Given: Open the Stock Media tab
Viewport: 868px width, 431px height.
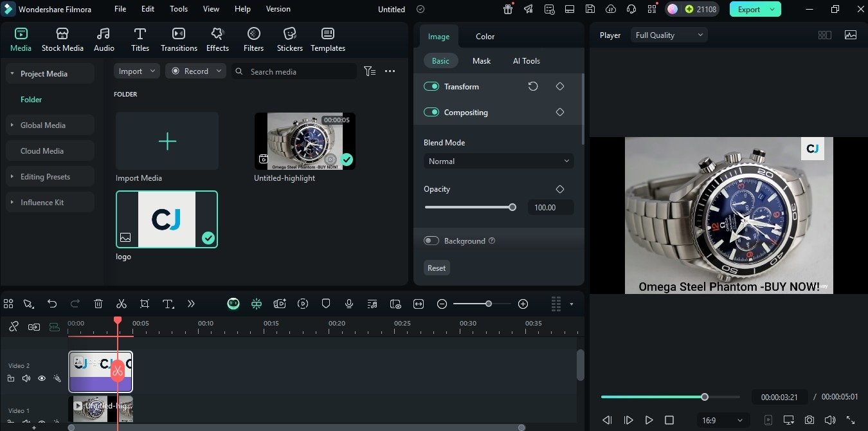Looking at the screenshot, I should coord(62,40).
